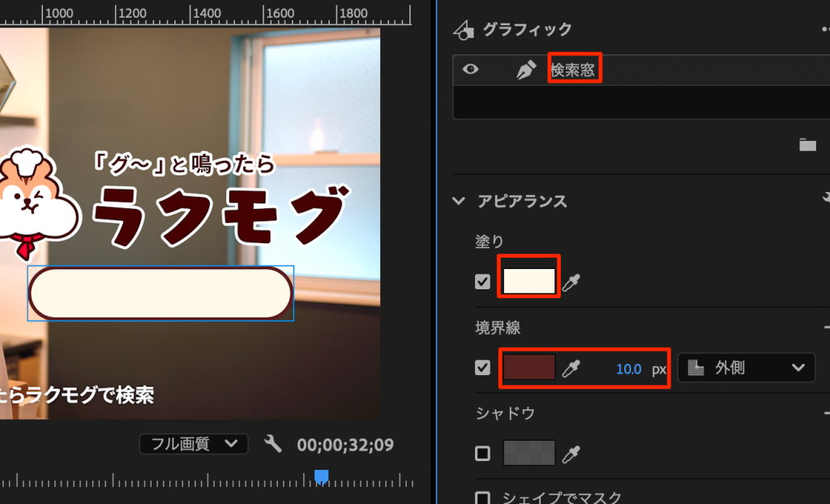Click the stroke width value 10.0
This screenshot has width=830, height=504.
point(628,369)
